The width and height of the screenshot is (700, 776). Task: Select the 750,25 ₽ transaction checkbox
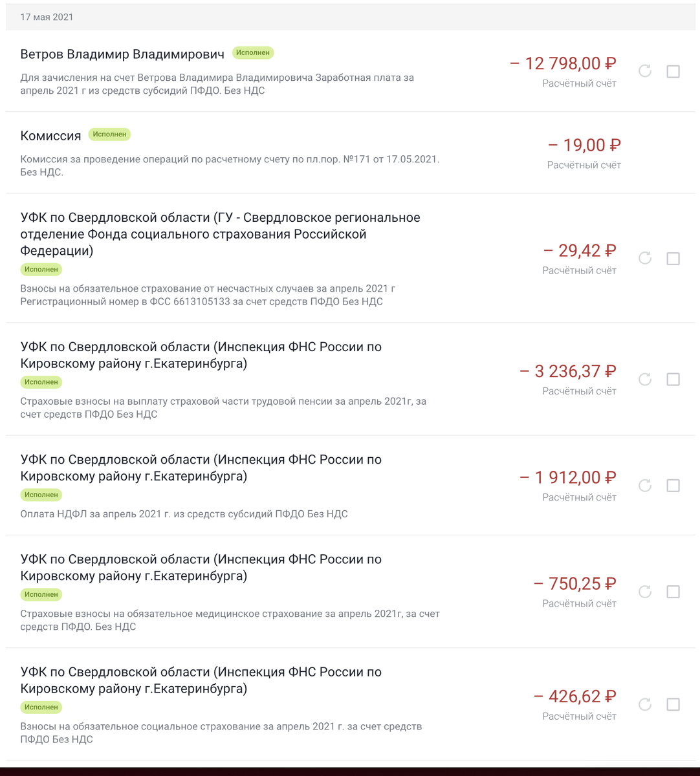coord(673,592)
